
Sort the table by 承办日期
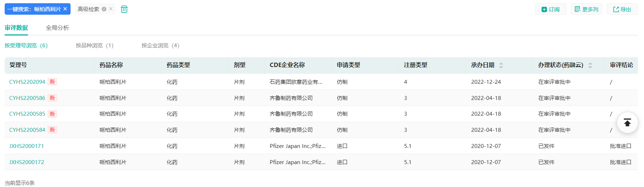pyautogui.click(x=501, y=65)
